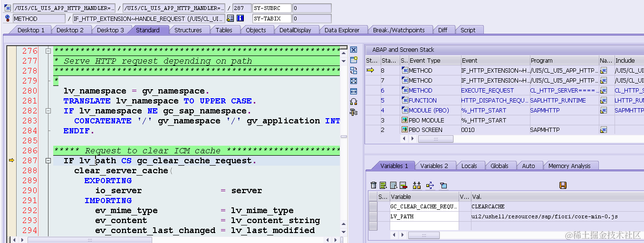
Task: Click the core-min-0.js path value
Action: [x=557, y=216]
